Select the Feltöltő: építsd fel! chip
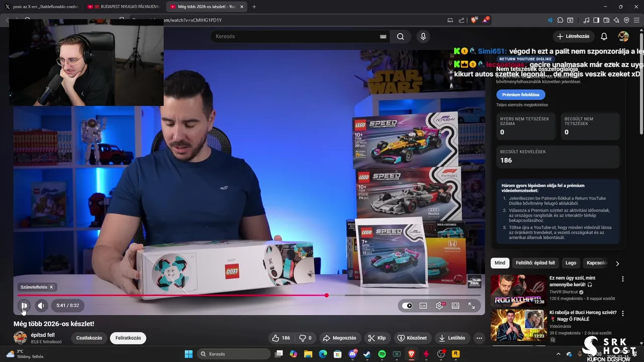The height and width of the screenshot is (362, 644). (x=535, y=263)
